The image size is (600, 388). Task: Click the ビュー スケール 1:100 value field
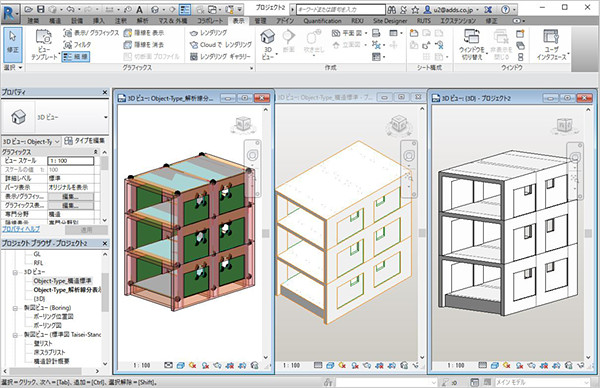71,161
